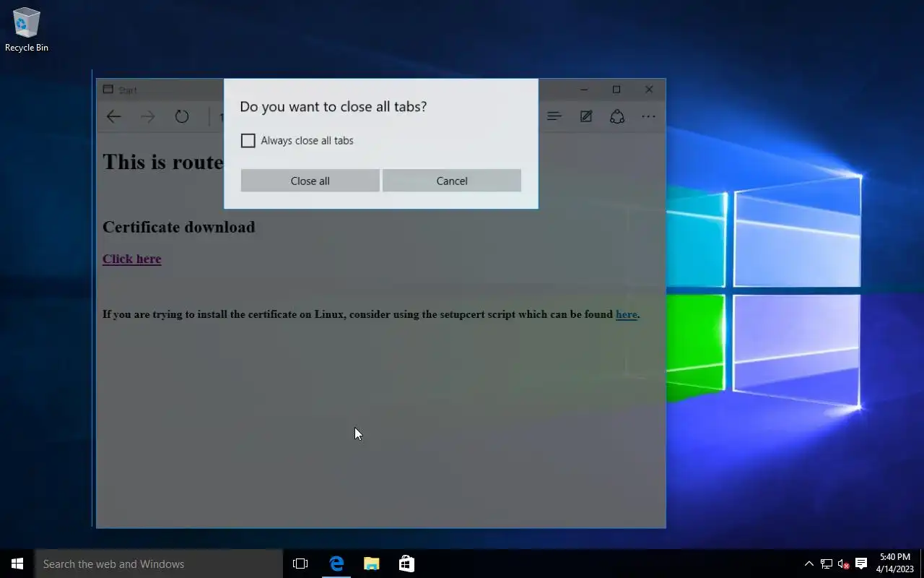Click the Certificate download heading
The width and height of the screenshot is (924, 578).
[179, 227]
